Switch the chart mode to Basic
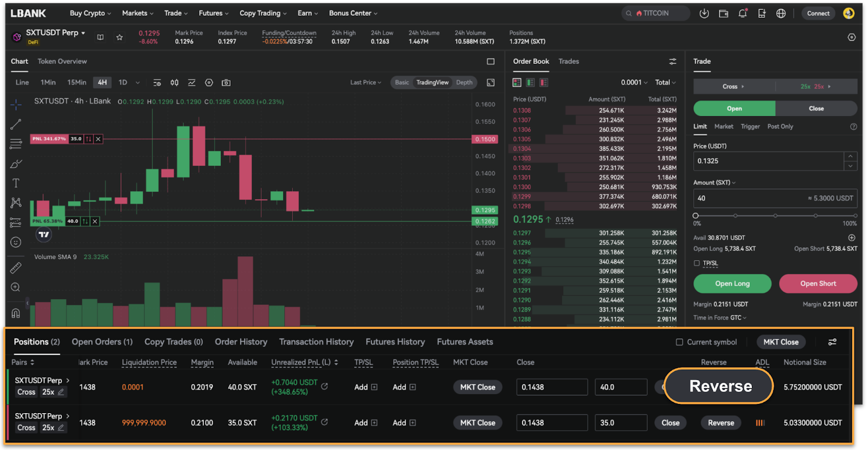Image resolution: width=868 pixels, height=450 pixels. (402, 82)
